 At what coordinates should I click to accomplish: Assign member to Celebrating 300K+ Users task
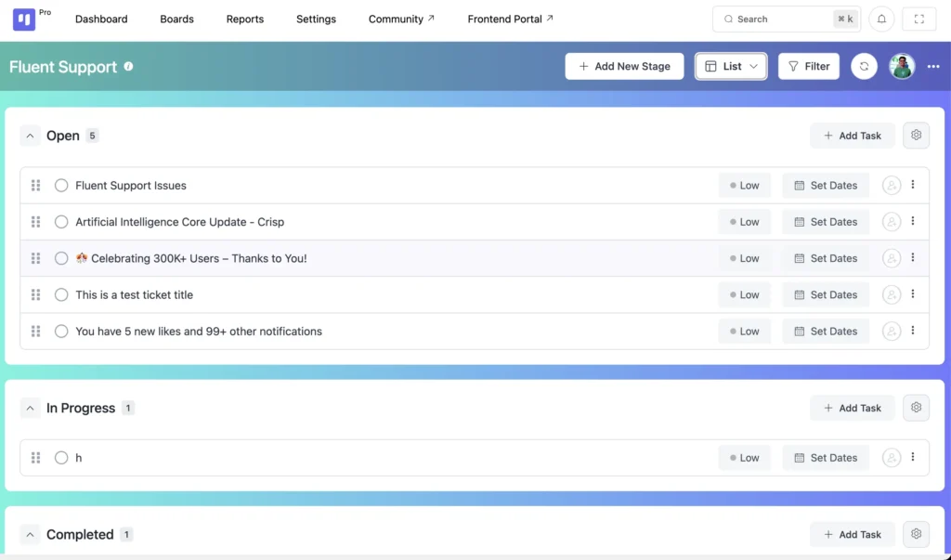(x=891, y=258)
